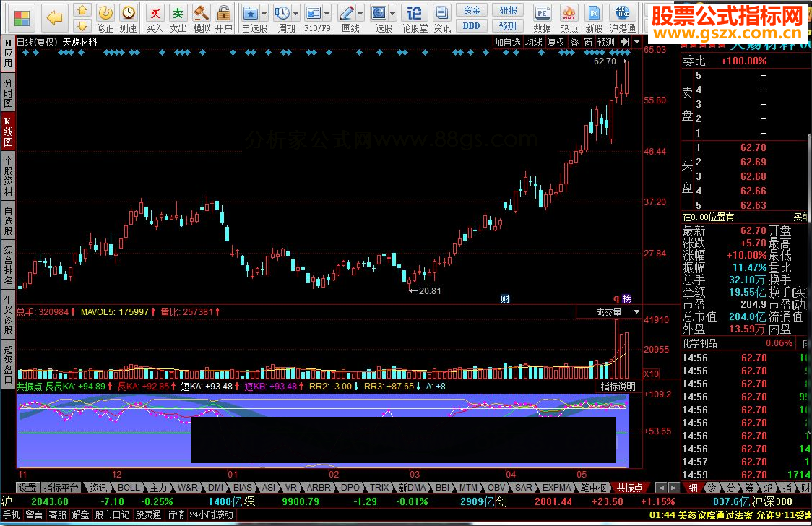Click the jump-to-end arrow icon on chart header
Screen dimensions: 812x526
625,42
